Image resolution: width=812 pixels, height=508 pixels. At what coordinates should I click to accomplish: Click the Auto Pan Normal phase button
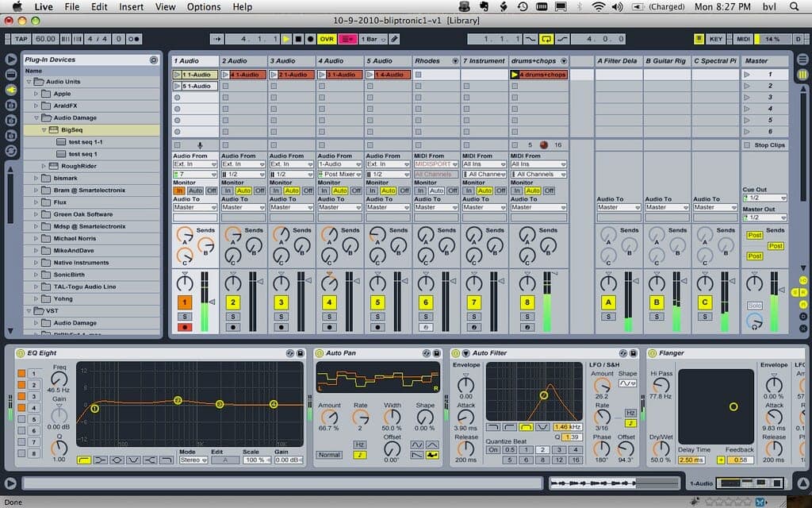click(x=329, y=455)
